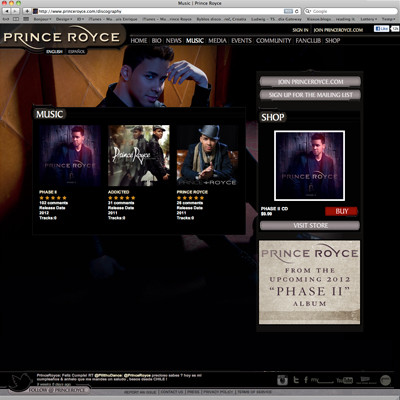This screenshot has width=400, height=400.
Task: Open the 102 comments link
Action: (53, 203)
